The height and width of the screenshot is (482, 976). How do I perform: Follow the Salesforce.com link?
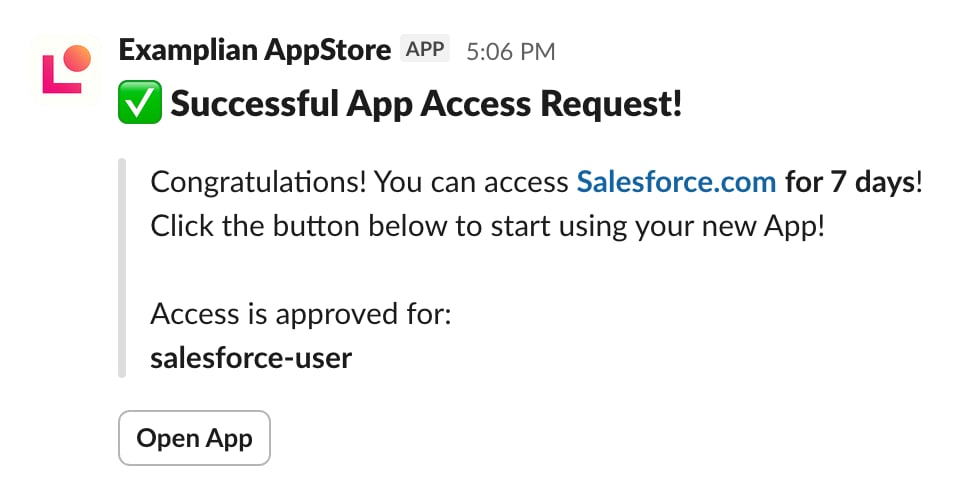point(676,182)
